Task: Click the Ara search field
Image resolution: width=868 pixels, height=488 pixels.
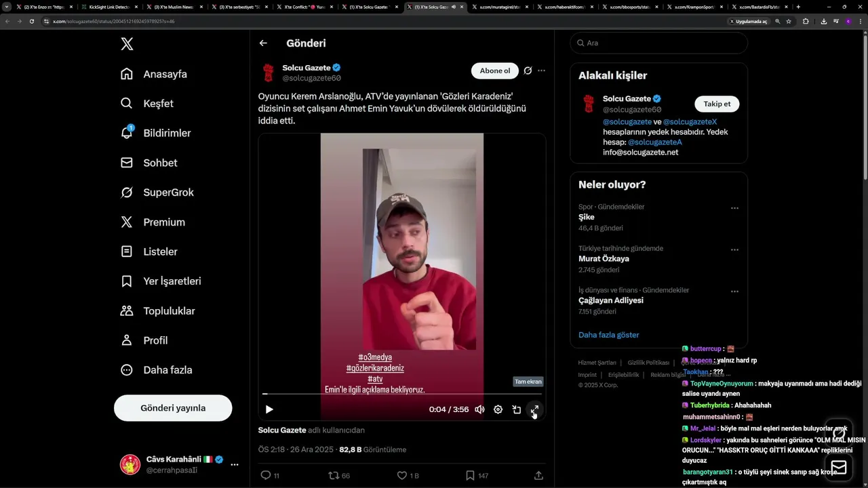Action: [x=658, y=43]
